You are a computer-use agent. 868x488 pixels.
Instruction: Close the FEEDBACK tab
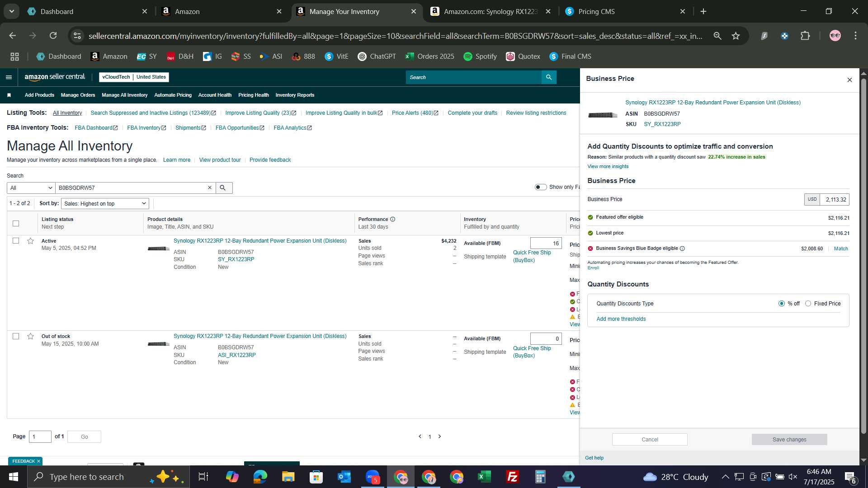(38, 461)
